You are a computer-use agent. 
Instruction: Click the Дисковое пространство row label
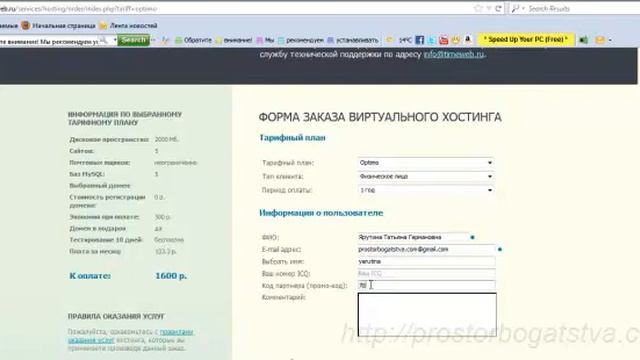[x=109, y=140]
